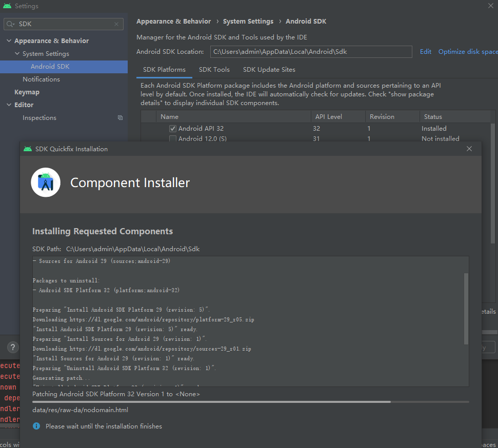Image resolution: width=498 pixels, height=448 pixels.
Task: Click the Component Installer Android logo
Action: tap(45, 182)
